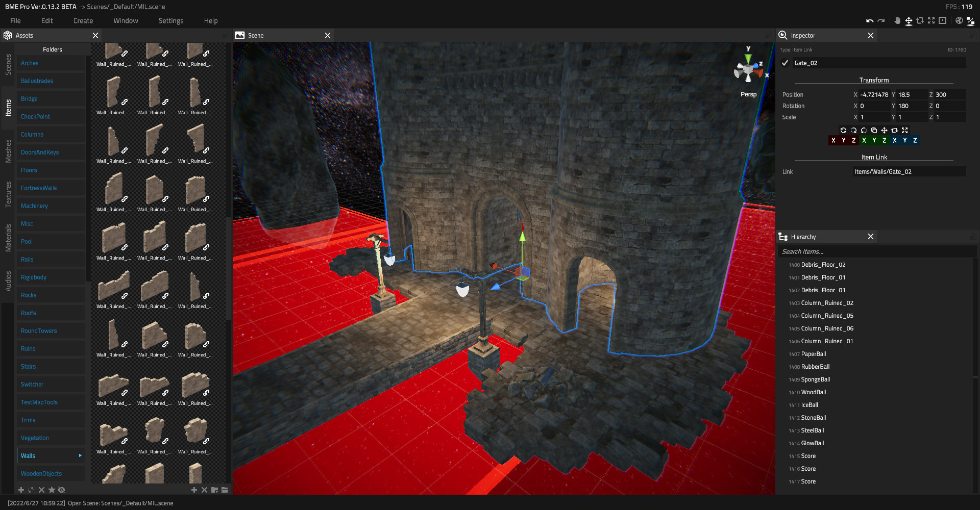Screen dimensions: 980x510
Task: Toggle the green Y axis button under Transform
Action: click(874, 140)
